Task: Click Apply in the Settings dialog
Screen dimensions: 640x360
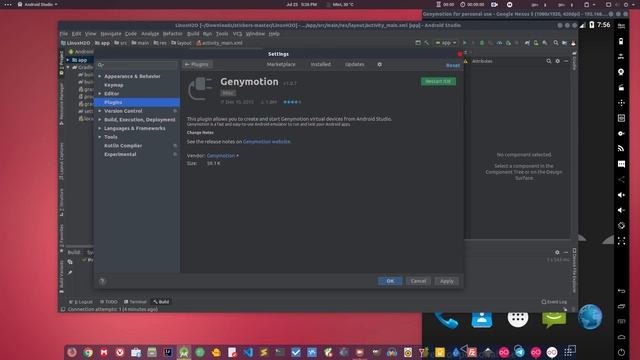Action: [447, 281]
